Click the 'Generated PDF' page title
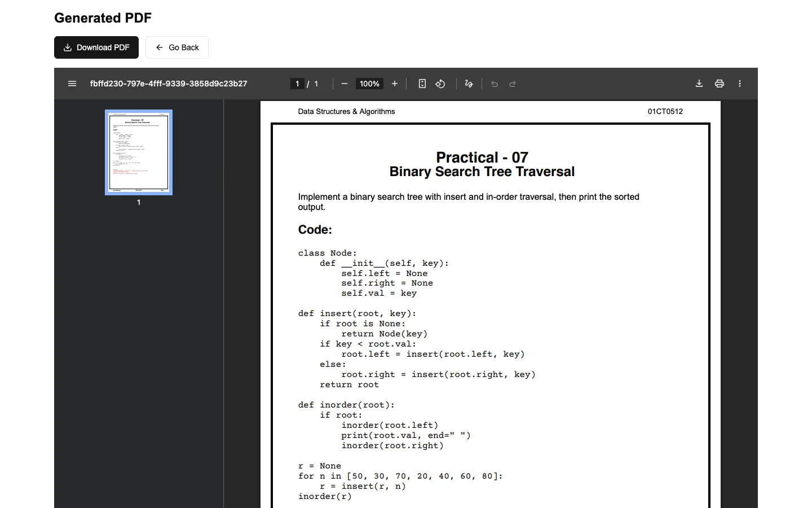Screen dimensions: 812x508 103,18
